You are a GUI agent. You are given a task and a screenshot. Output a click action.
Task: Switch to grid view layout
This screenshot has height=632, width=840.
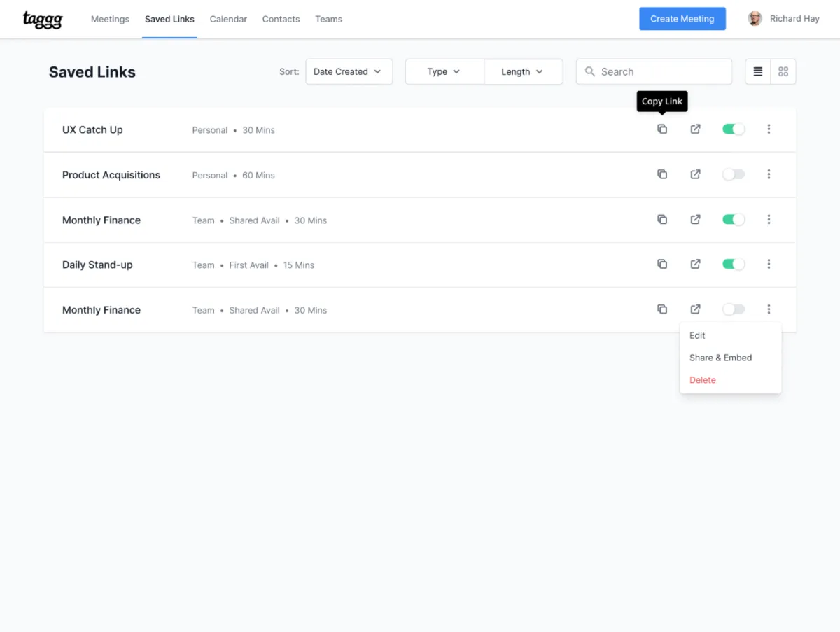(783, 71)
